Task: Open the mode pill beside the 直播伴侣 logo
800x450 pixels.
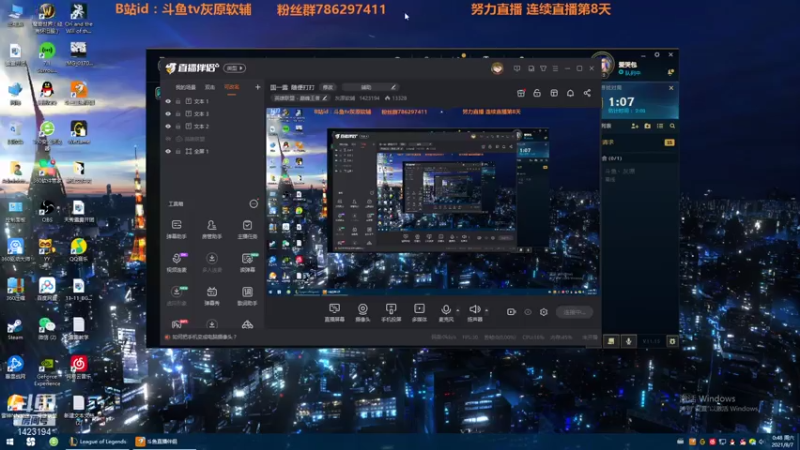Action: (x=235, y=68)
